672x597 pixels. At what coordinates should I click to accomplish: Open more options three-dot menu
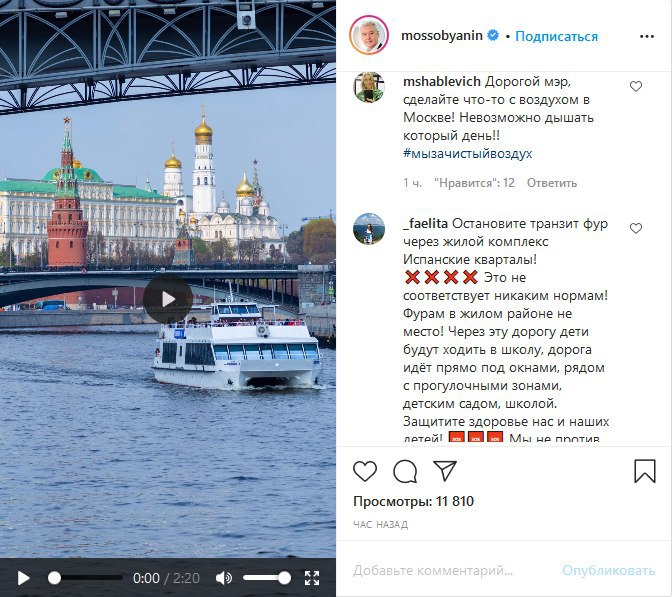pyautogui.click(x=647, y=36)
